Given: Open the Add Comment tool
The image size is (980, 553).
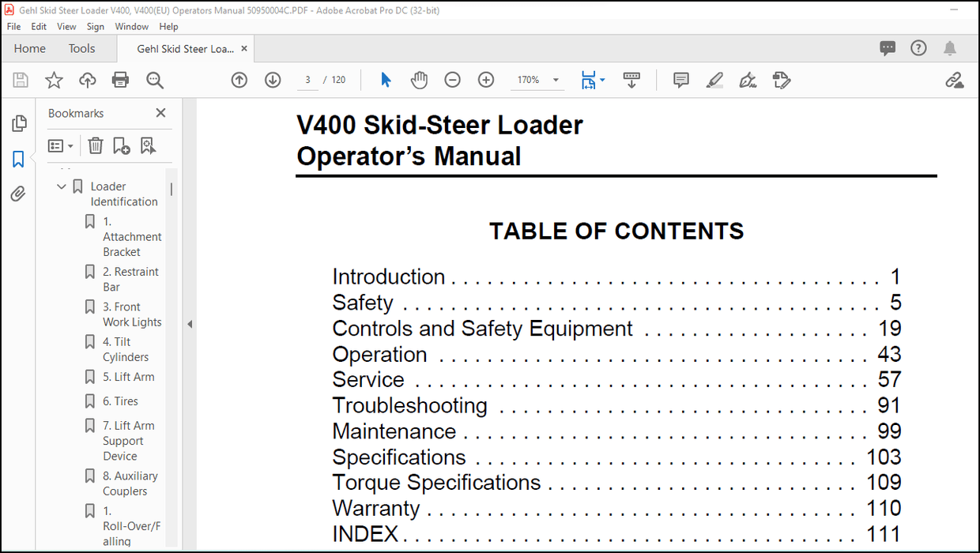Looking at the screenshot, I should tap(680, 80).
